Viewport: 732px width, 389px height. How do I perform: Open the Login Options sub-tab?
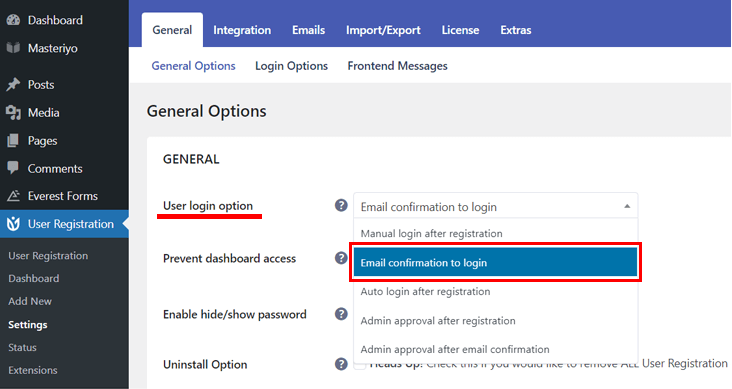(291, 66)
